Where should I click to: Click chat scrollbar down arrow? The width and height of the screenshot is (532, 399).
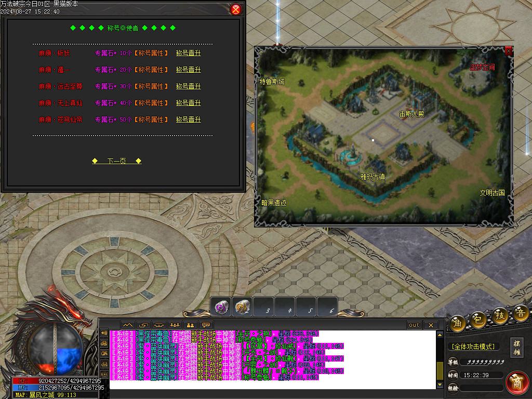pos(440,385)
